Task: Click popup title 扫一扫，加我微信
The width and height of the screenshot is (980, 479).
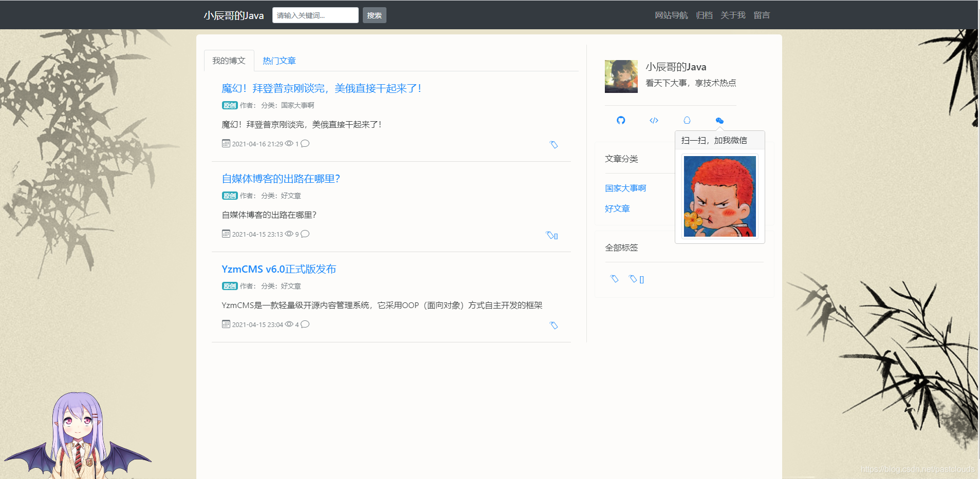Action: [x=714, y=140]
